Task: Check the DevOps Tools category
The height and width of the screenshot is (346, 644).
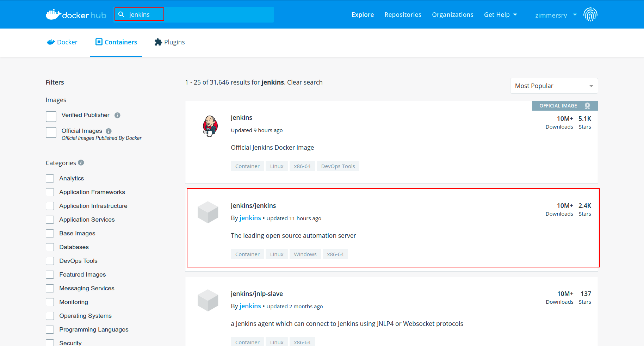Action: pyautogui.click(x=50, y=261)
